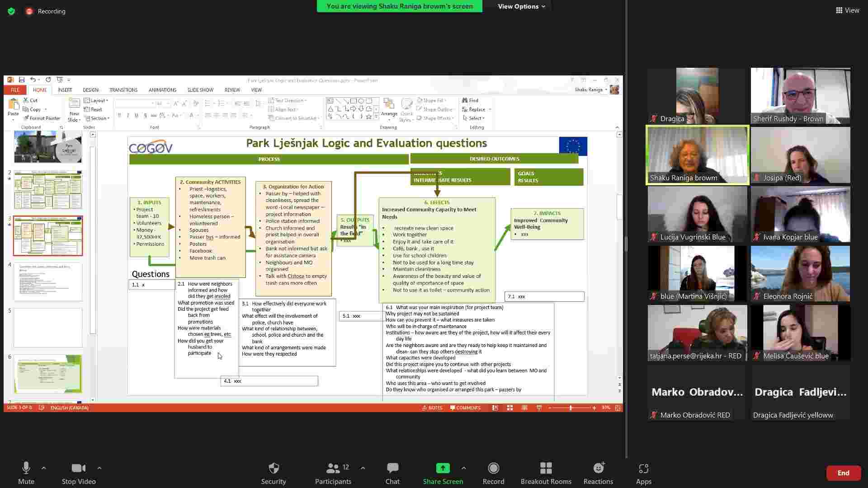Viewport: 868px width, 488px height.
Task: Open the Security shield icon
Action: click(274, 469)
